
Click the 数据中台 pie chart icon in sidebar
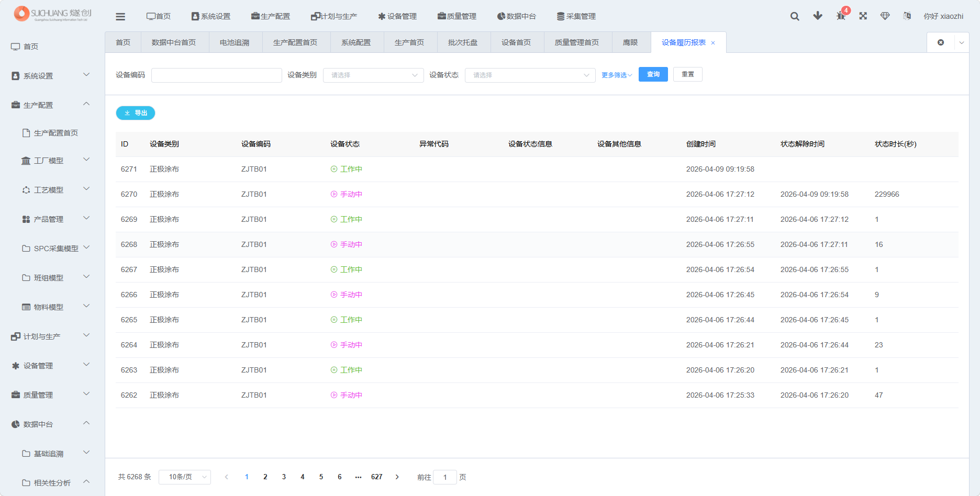(16, 424)
